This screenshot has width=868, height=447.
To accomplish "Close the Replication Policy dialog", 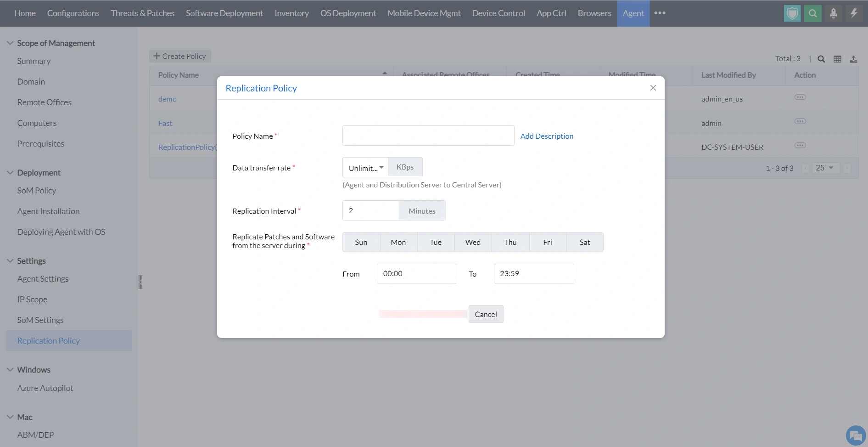I will [653, 88].
